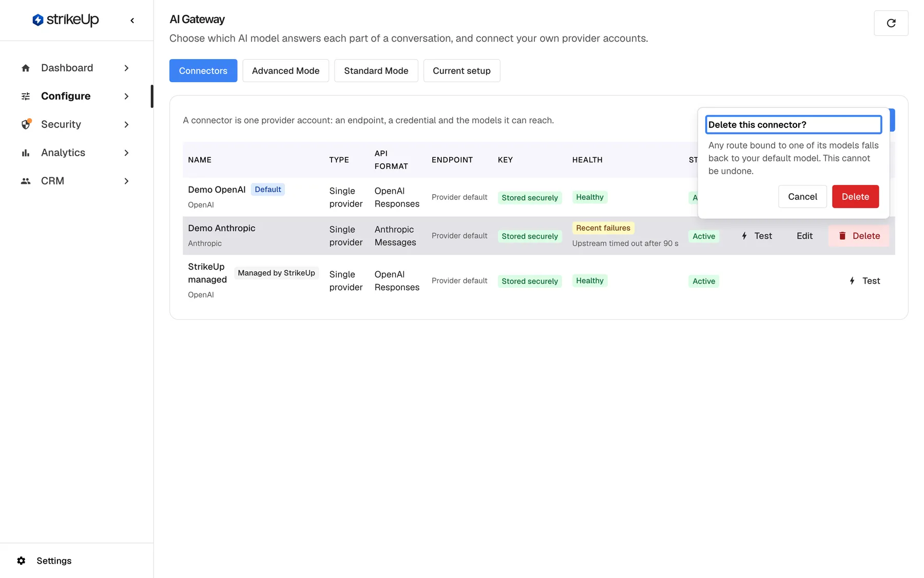Click the Settings gear icon

pos(21,561)
